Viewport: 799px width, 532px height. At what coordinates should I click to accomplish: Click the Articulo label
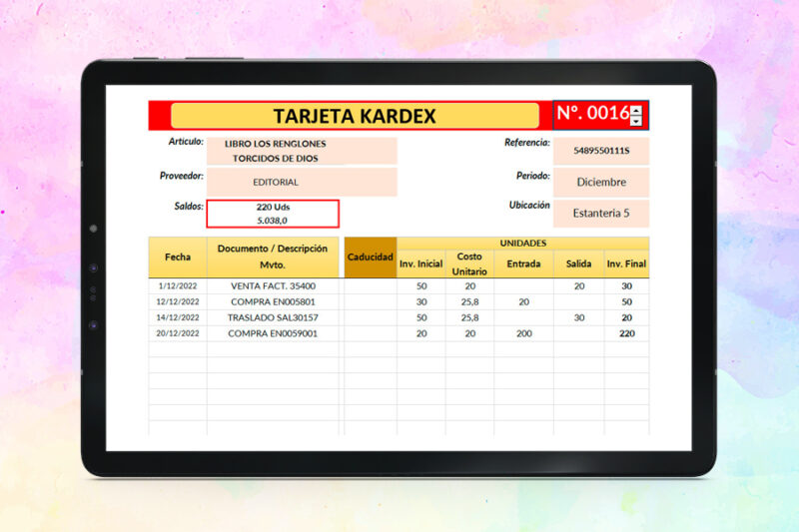[186, 142]
